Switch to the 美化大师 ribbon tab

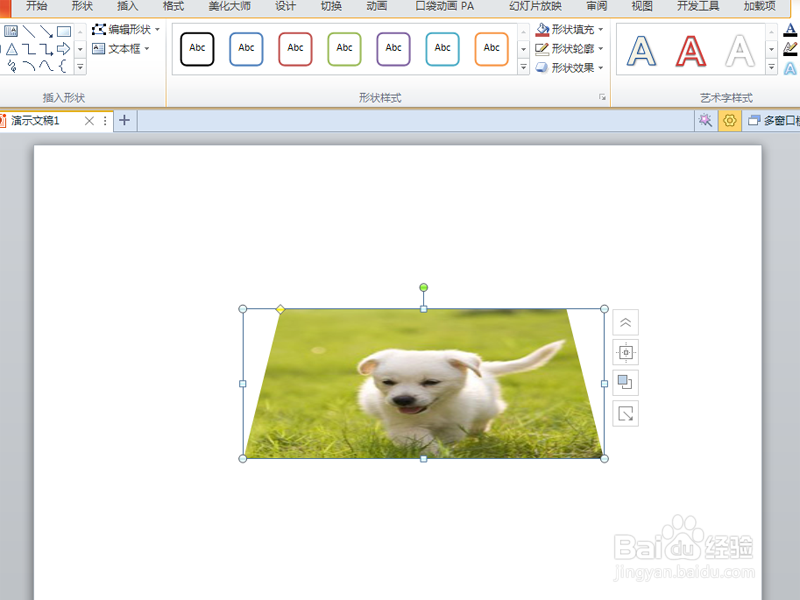[x=230, y=6]
